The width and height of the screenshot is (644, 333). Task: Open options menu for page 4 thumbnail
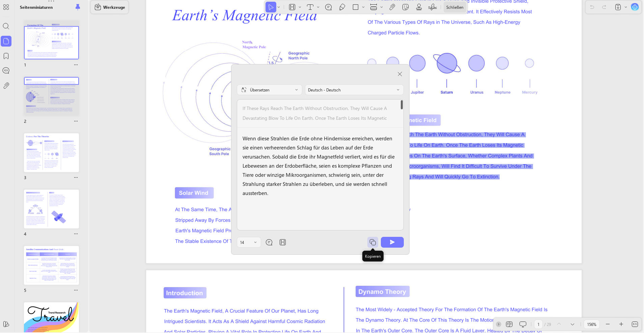point(76,234)
